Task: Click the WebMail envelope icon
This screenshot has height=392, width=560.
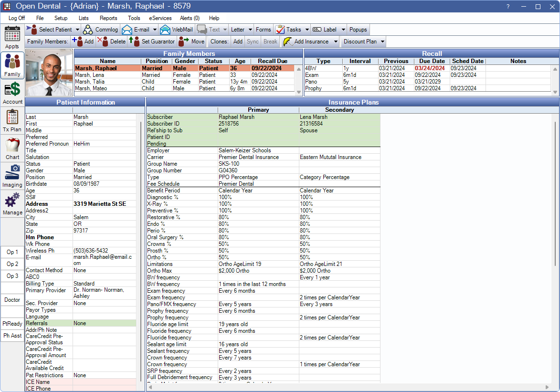Action: click(x=165, y=30)
